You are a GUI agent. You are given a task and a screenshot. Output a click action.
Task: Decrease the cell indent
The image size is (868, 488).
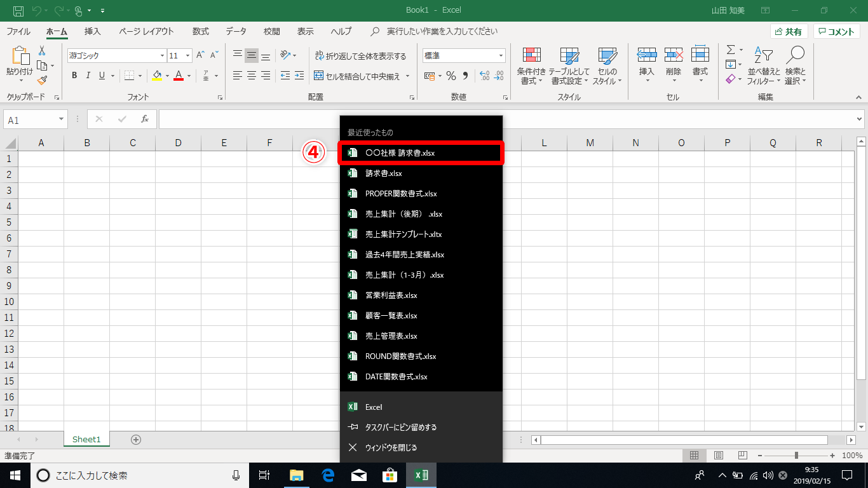[x=285, y=76]
